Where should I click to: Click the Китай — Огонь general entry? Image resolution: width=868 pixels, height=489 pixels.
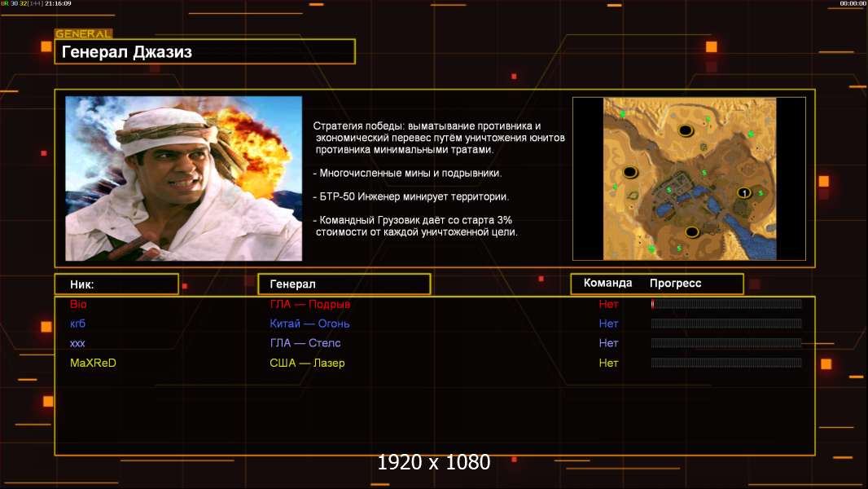click(309, 324)
